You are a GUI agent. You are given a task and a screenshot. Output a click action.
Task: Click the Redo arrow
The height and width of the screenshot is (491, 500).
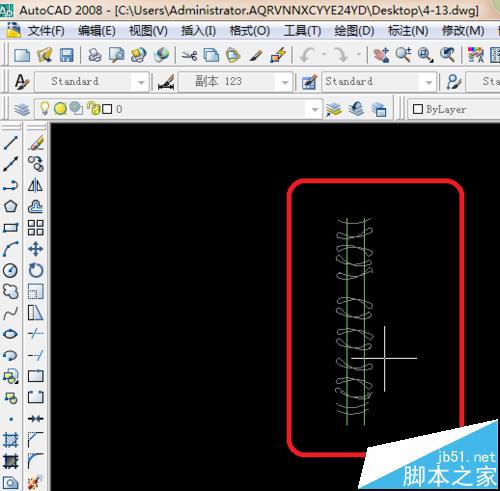[x=342, y=55]
